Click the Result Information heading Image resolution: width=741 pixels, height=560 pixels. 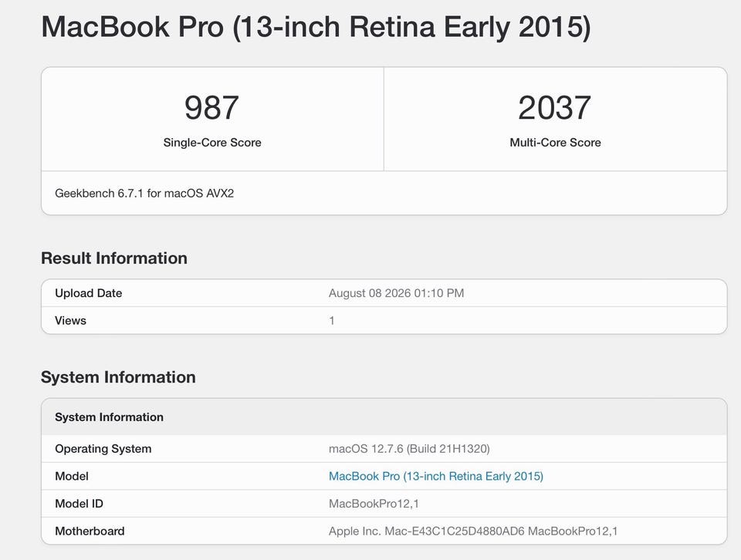[114, 258]
